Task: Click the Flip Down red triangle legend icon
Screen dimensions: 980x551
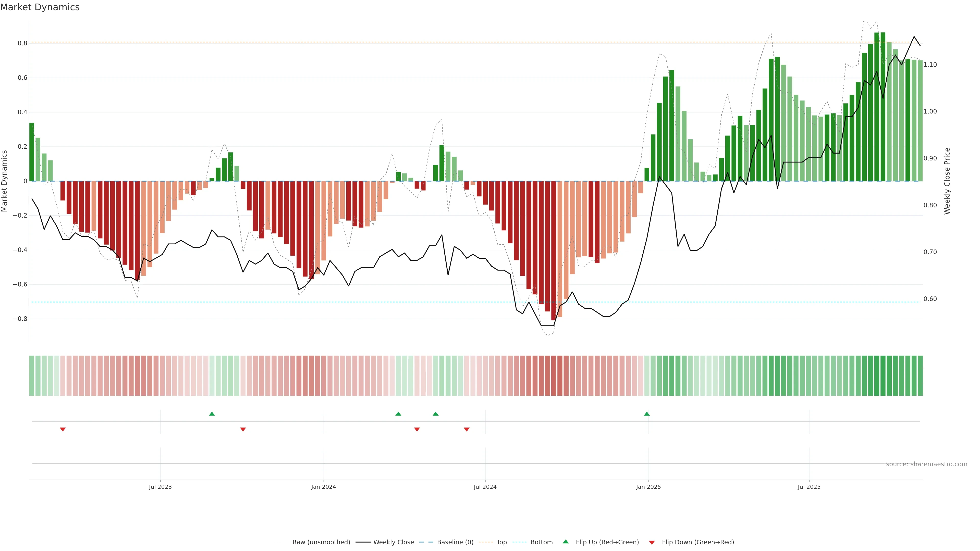Action: (652, 542)
